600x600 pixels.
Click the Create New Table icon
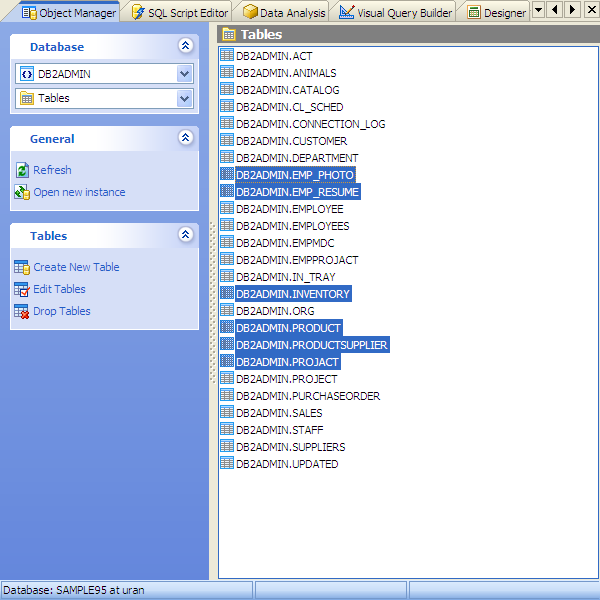(x=22, y=267)
